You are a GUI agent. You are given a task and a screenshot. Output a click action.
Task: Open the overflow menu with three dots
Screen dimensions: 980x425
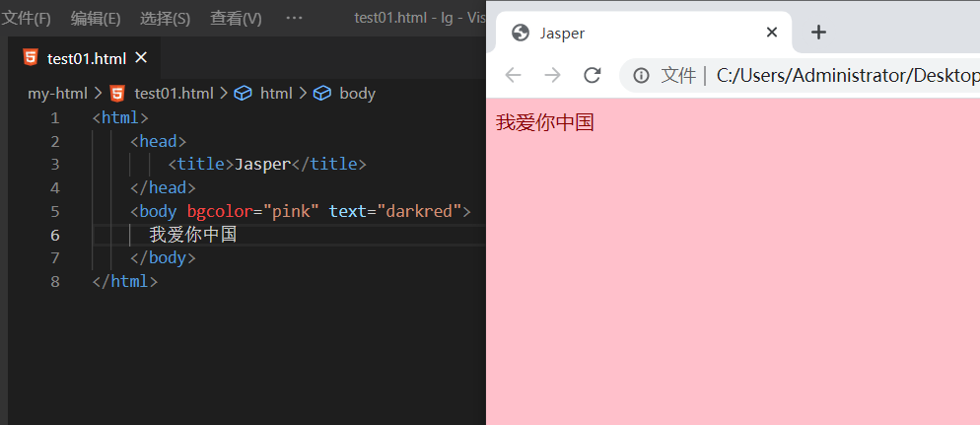(x=294, y=18)
